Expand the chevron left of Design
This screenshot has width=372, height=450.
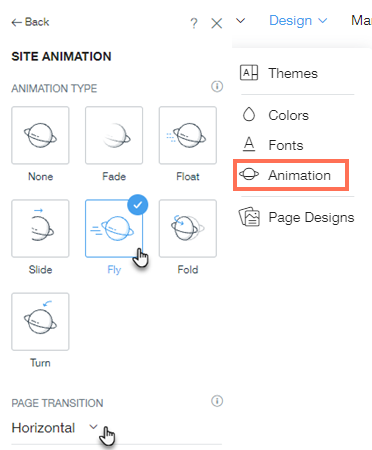(x=240, y=21)
